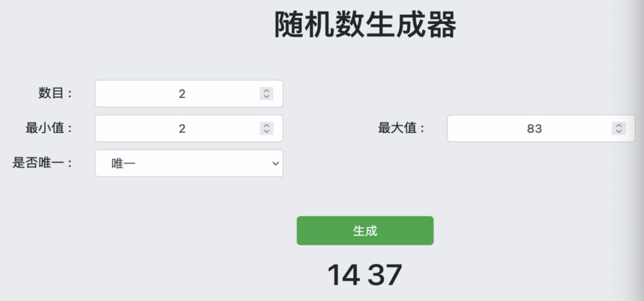Increase 最大值 using its up arrow
This screenshot has width=644, height=301.
click(x=619, y=125)
